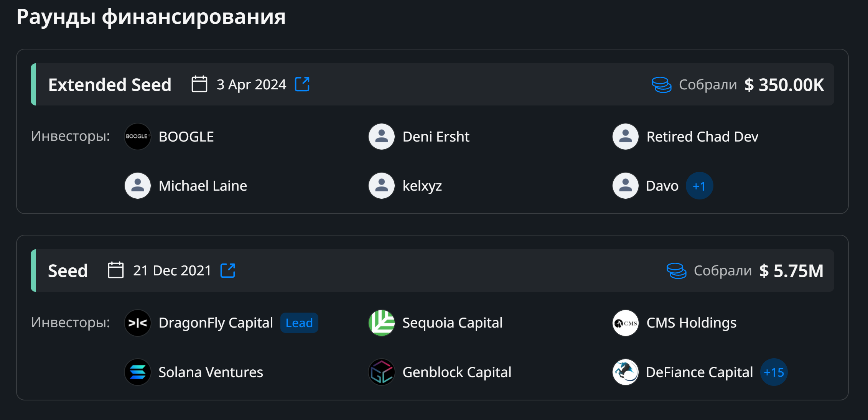This screenshot has height=420, width=868.
Task: Expand +1 more Extended Seed investors
Action: (x=699, y=186)
